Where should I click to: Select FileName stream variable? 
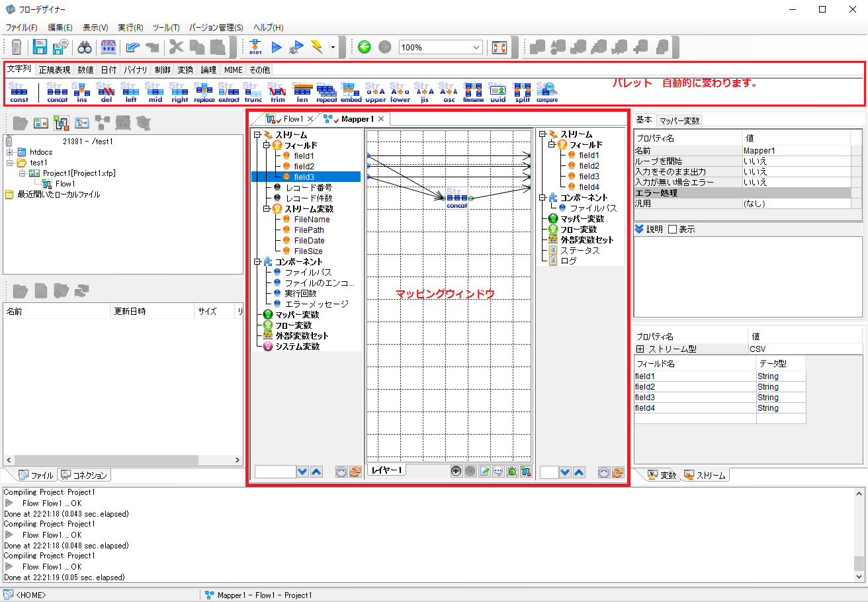point(312,219)
